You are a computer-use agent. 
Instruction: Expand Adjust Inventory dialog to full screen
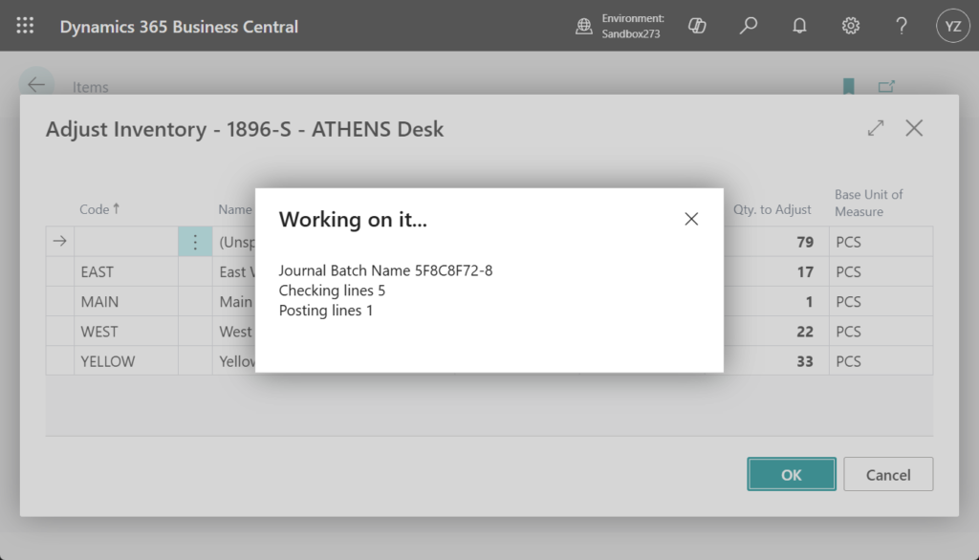(x=875, y=128)
